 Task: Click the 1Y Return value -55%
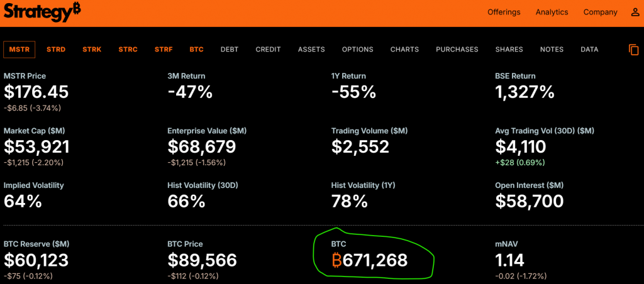(x=353, y=92)
